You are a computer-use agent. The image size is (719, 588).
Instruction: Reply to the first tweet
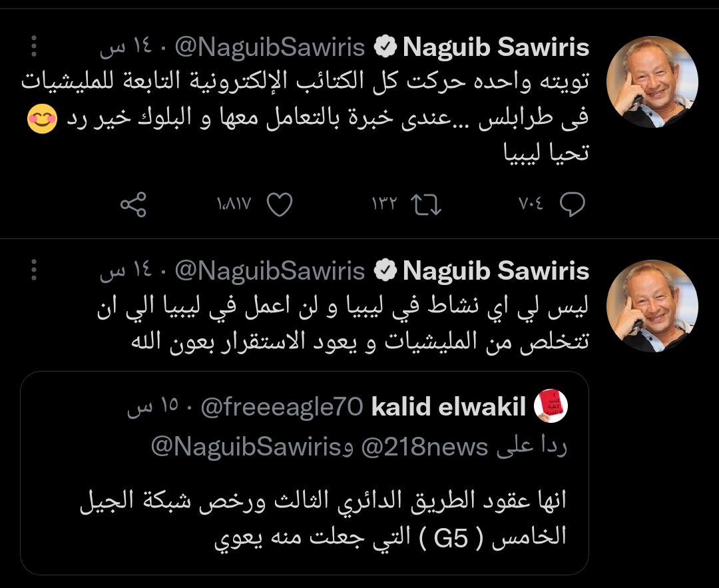tap(571, 204)
